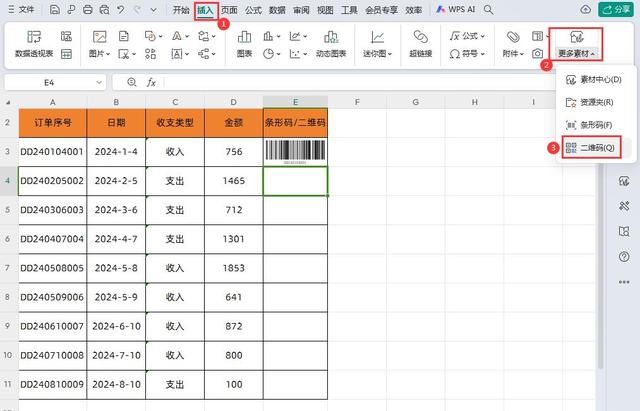Viewport: 640px width, 411px height.
Task: Insert a 数据透视表 pivot table
Action: point(34,44)
